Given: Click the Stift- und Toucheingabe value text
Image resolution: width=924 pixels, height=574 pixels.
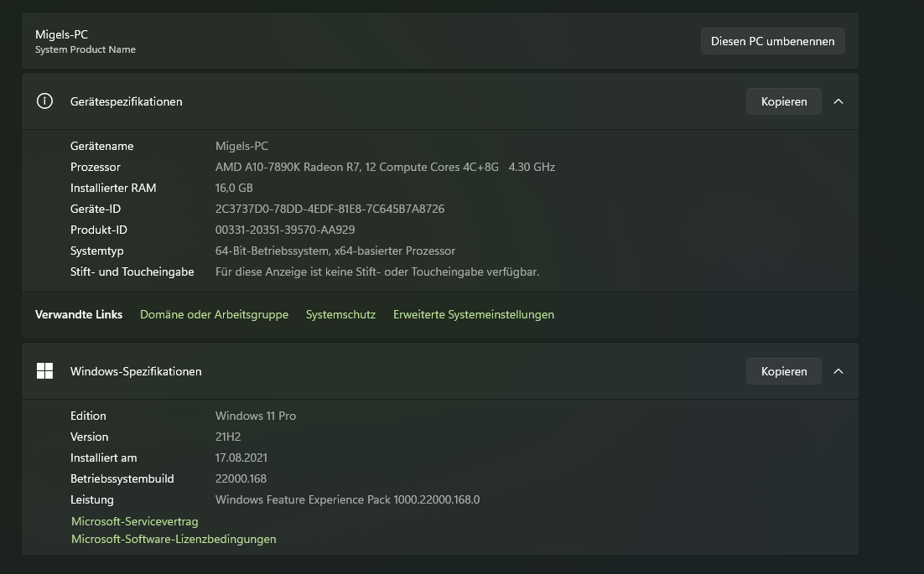Looking at the screenshot, I should click(x=377, y=271).
